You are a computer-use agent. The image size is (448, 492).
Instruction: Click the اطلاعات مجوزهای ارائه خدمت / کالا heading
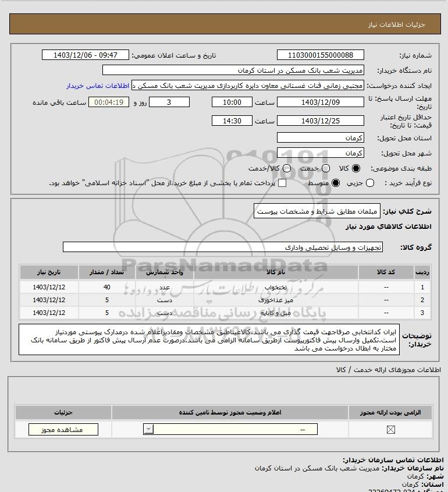(x=388, y=370)
